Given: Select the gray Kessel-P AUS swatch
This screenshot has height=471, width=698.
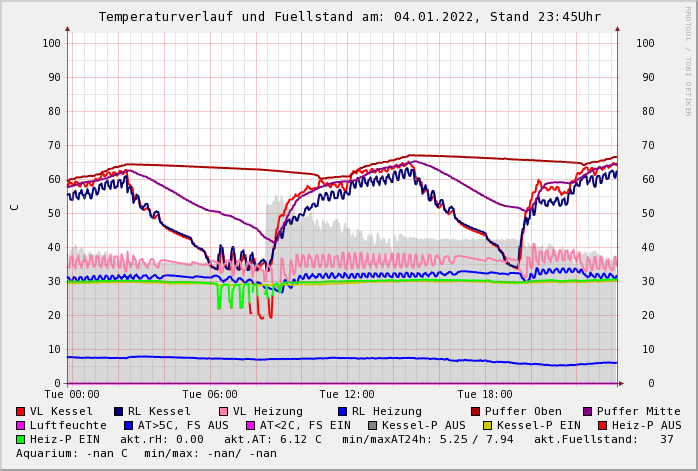Looking at the screenshot, I should [x=372, y=425].
